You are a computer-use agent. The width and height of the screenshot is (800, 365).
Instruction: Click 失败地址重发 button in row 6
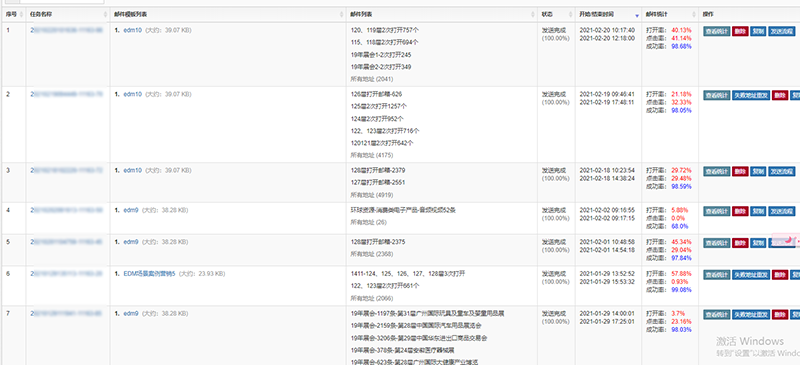pos(750,275)
